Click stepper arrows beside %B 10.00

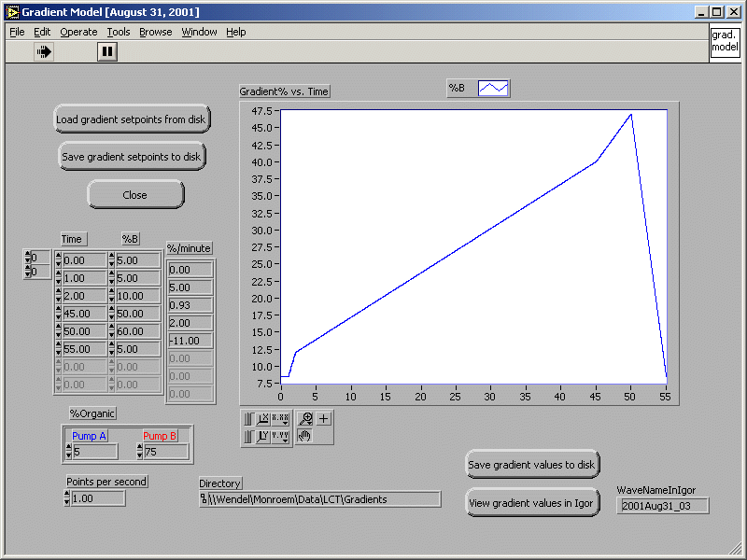pos(112,296)
